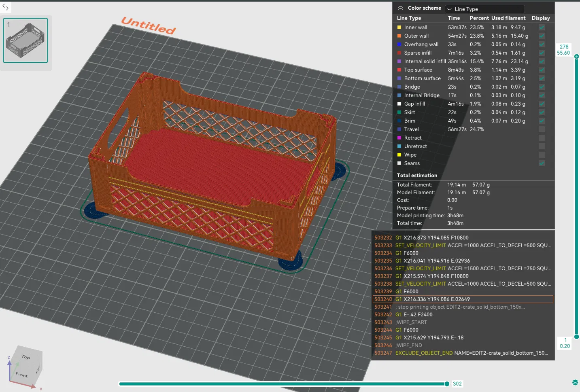
Task: Show Retract points via its checkbox
Action: point(542,138)
